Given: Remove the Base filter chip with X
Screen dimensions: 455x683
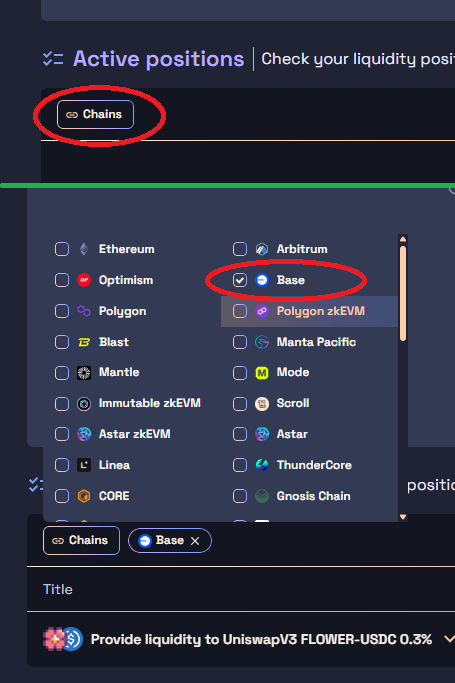Looking at the screenshot, I should (x=195, y=541).
